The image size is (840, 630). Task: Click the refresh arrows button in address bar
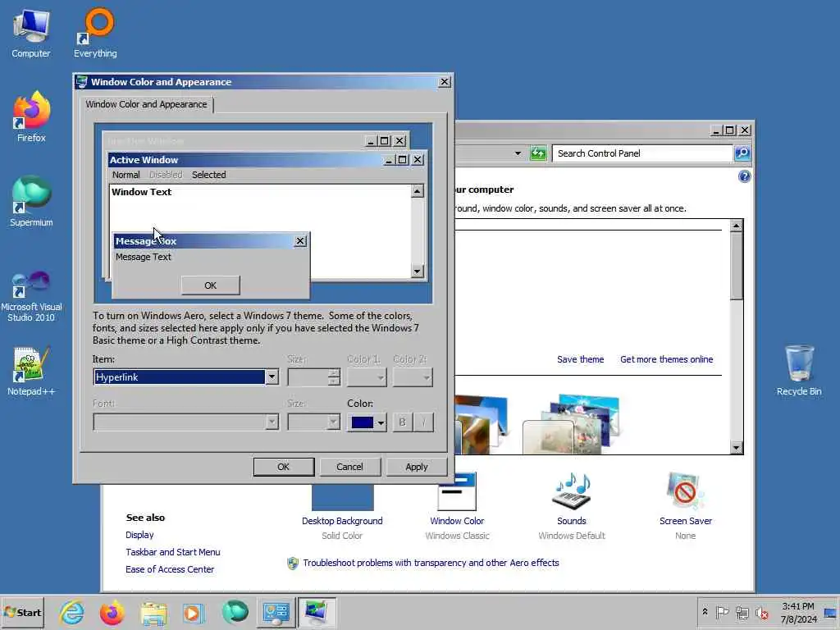coord(538,153)
